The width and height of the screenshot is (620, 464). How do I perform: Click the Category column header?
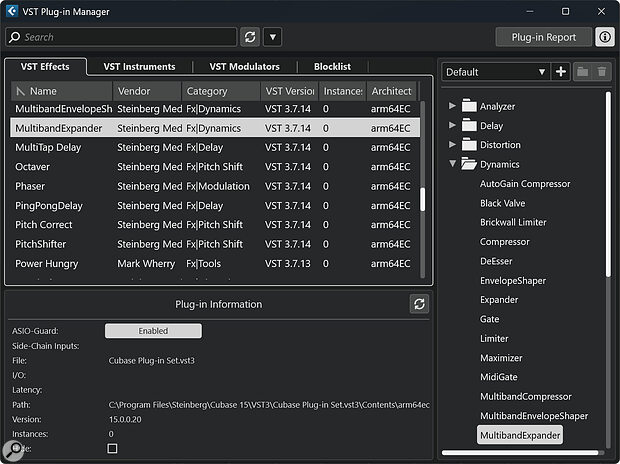click(221, 91)
